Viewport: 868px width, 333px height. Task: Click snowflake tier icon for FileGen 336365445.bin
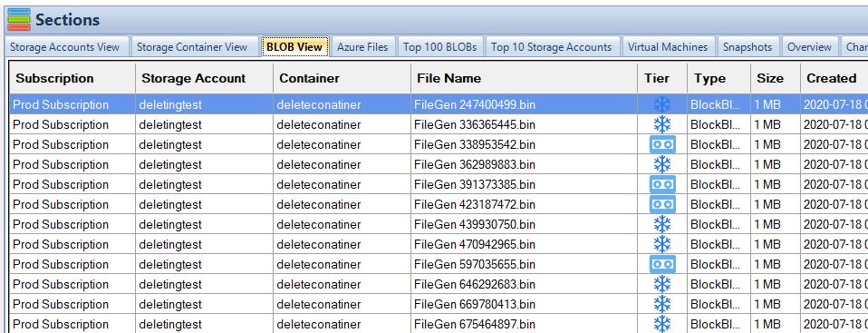click(662, 124)
